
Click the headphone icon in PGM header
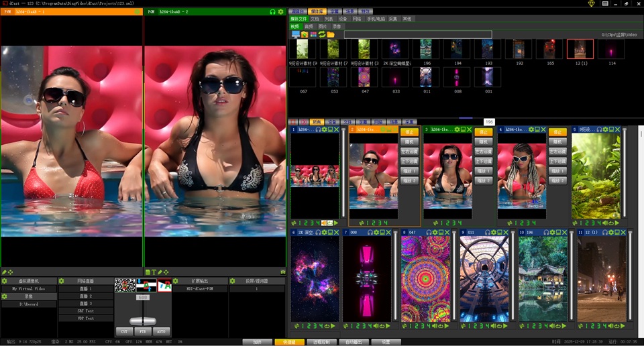tap(272, 11)
